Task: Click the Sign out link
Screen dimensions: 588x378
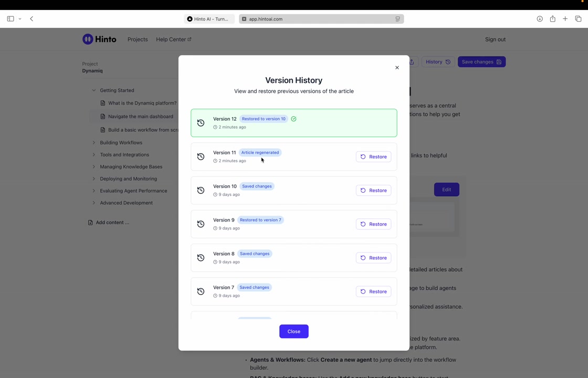Action: coord(495,39)
